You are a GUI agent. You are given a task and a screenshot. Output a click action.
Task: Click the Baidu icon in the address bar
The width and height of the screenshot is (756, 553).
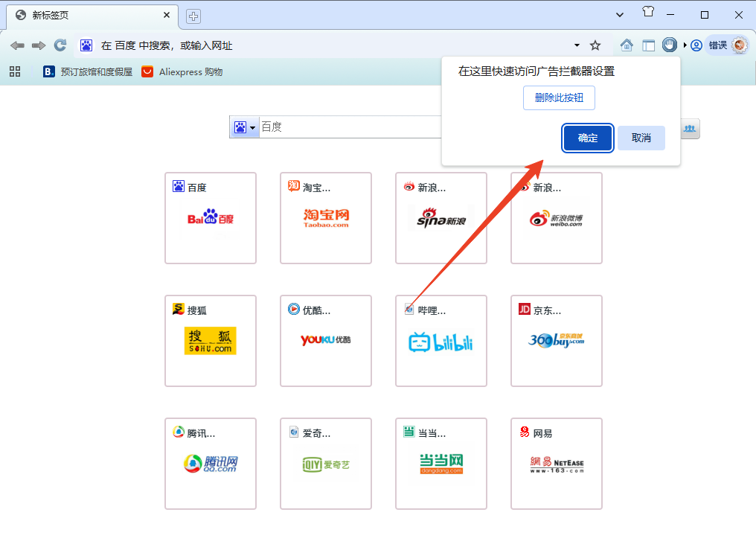[x=86, y=45]
